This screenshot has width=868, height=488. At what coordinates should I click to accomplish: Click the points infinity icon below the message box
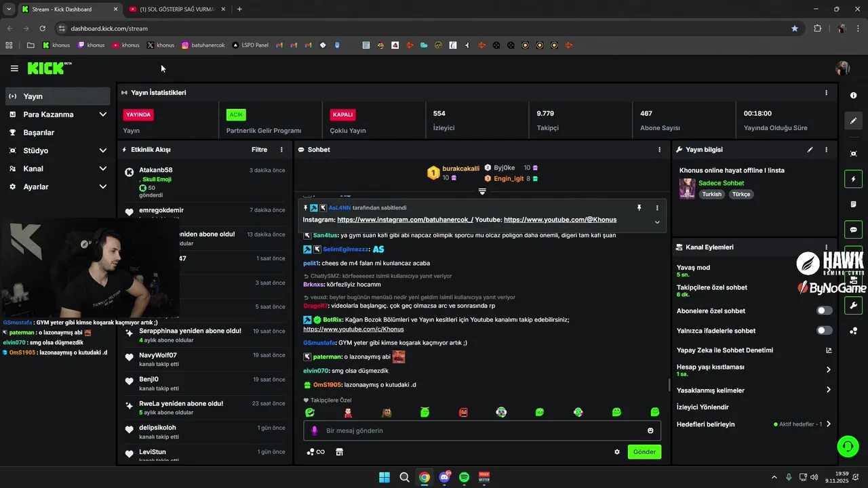pyautogui.click(x=315, y=452)
